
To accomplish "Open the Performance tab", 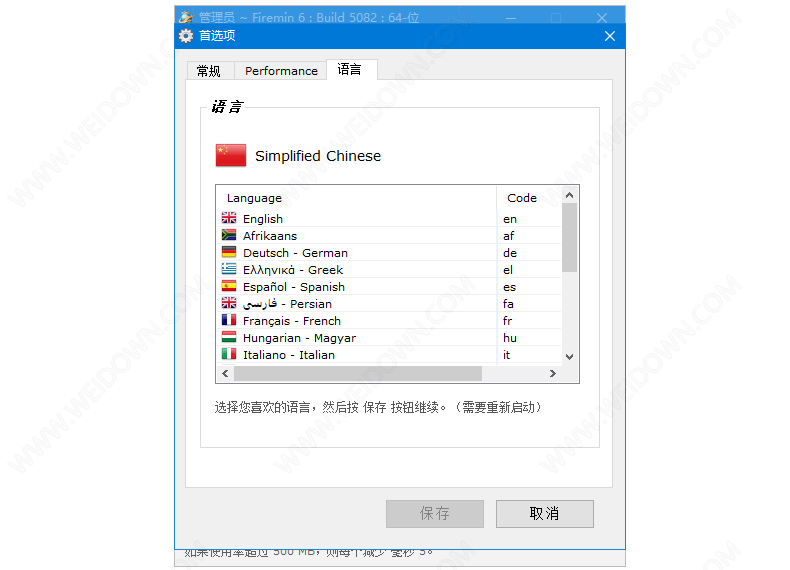I will [x=281, y=71].
